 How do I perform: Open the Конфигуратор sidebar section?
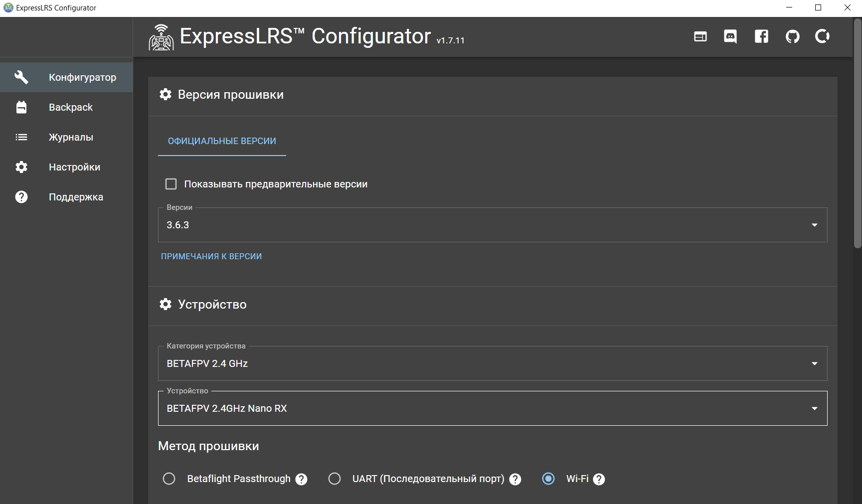point(66,77)
